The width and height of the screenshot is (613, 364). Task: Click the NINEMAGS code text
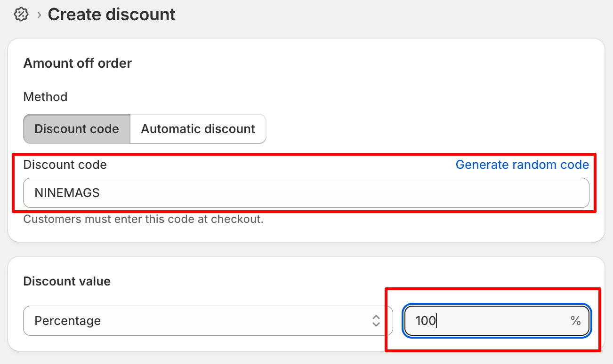point(67,193)
